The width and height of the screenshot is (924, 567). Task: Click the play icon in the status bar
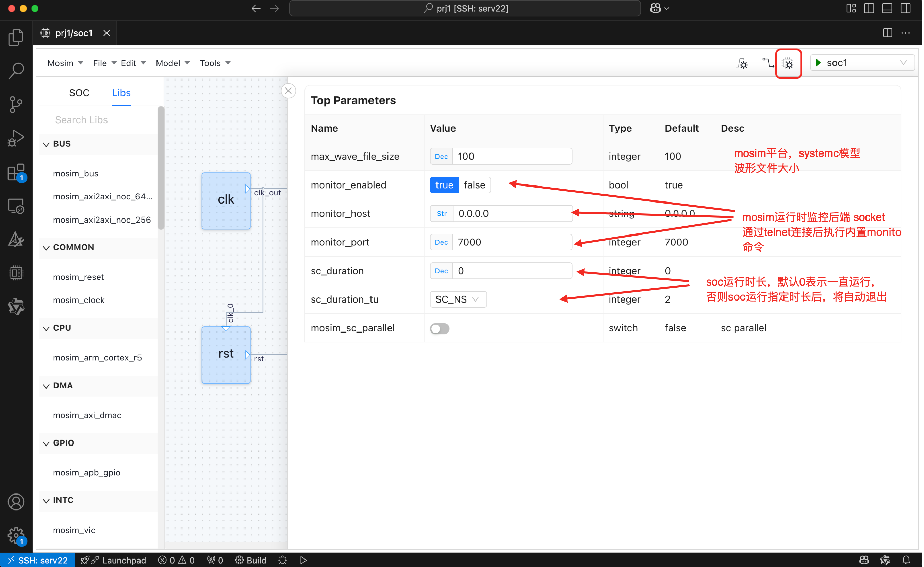tap(303, 560)
